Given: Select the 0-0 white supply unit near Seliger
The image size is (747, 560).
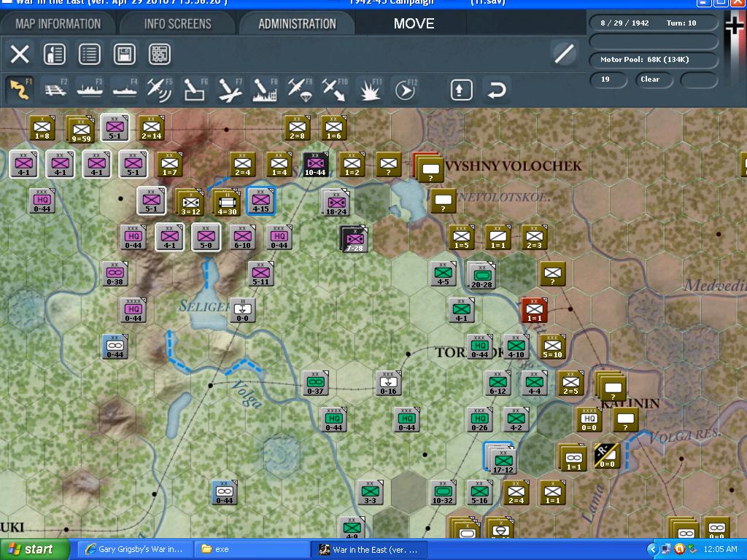Looking at the screenshot, I should (x=242, y=310).
